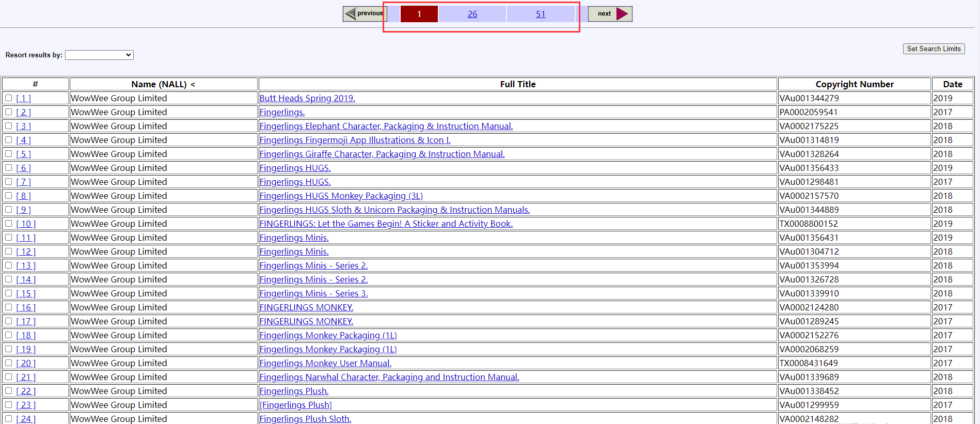Image resolution: width=980 pixels, height=424 pixels.
Task: Click Set Search Limits button
Action: click(x=934, y=49)
